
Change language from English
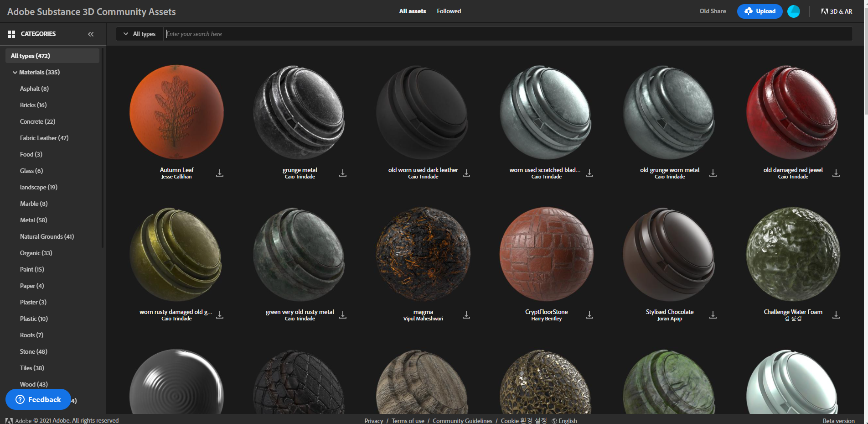click(x=564, y=421)
